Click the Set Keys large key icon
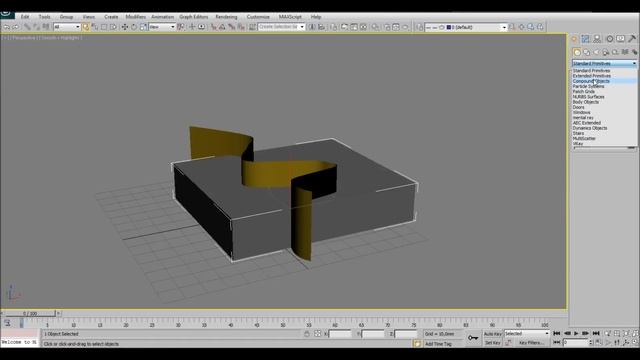 point(473,338)
